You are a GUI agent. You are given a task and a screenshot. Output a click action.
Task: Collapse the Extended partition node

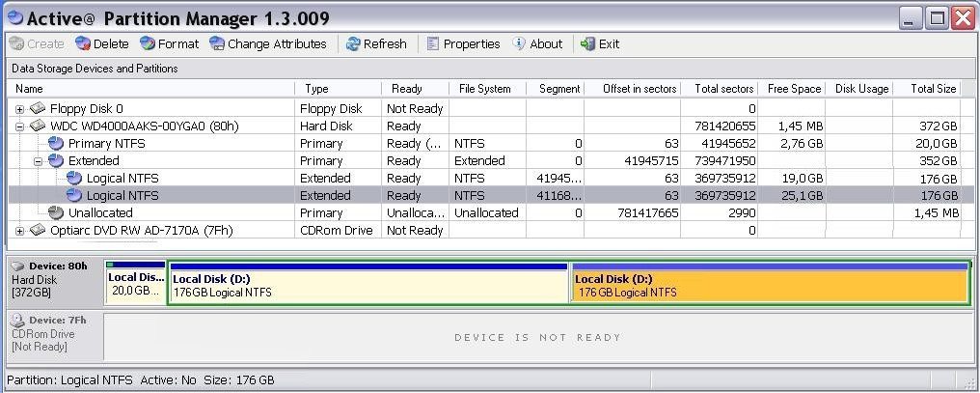tap(39, 161)
